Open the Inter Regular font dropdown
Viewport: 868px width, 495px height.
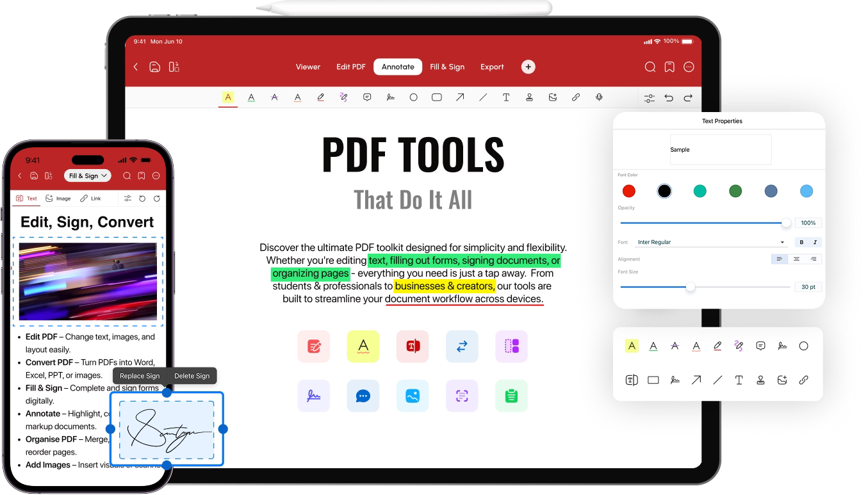click(x=711, y=241)
